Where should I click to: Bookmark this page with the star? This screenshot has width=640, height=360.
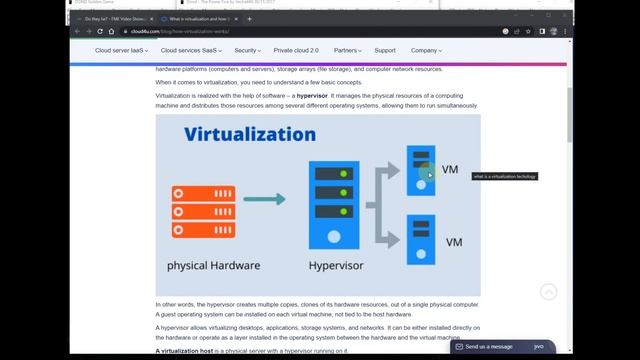point(528,31)
